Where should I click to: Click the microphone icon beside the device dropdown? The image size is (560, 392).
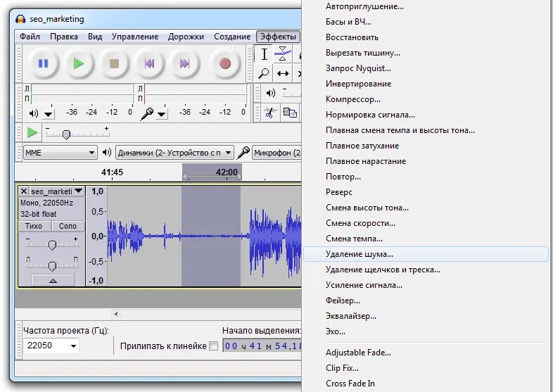point(243,153)
